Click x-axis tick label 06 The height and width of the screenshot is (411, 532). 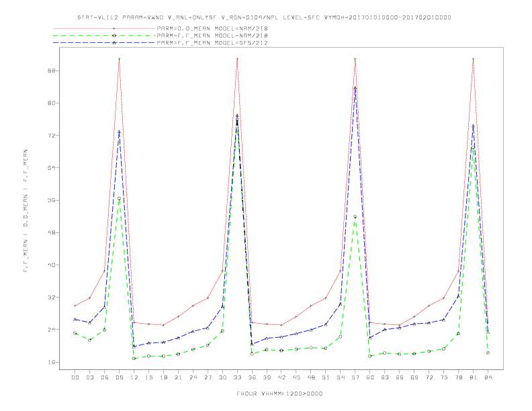click(x=105, y=377)
